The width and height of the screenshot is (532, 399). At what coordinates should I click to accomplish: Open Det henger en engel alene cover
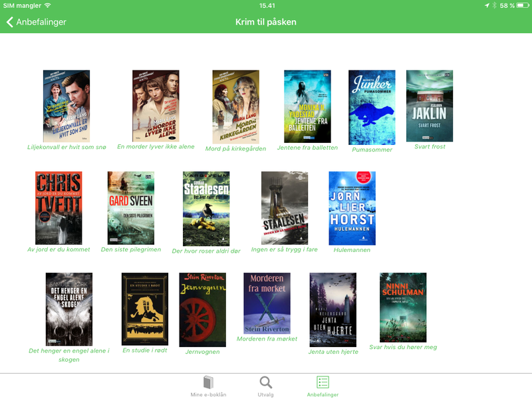click(x=69, y=309)
